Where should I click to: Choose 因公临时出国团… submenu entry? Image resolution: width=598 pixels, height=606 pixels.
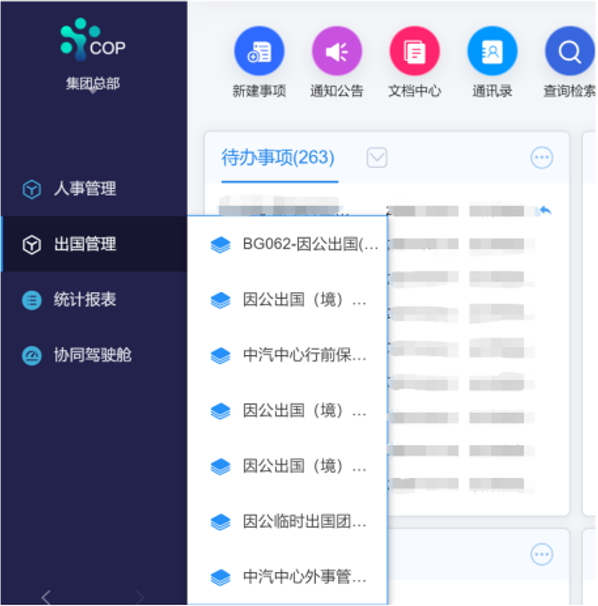pos(288,521)
